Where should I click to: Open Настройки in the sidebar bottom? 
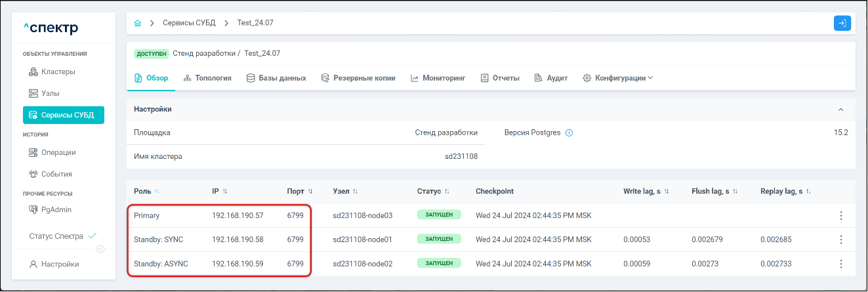tap(60, 264)
